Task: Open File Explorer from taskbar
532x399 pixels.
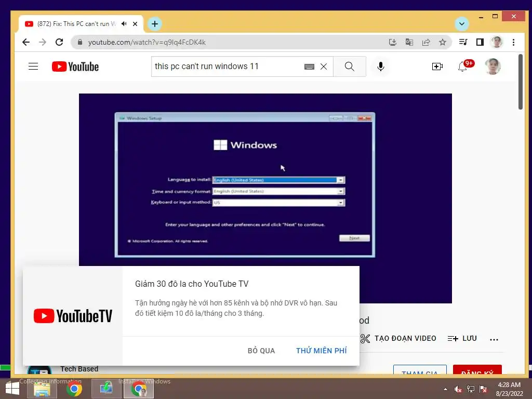Action: 42,389
